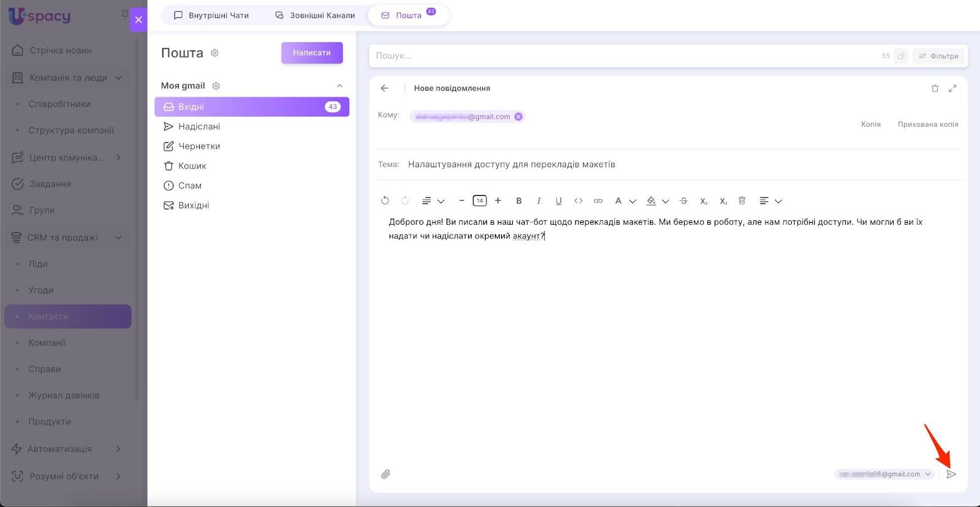The width and height of the screenshot is (980, 507).
Task: Toggle code formatting with the angle brackets icon
Action: 578,200
